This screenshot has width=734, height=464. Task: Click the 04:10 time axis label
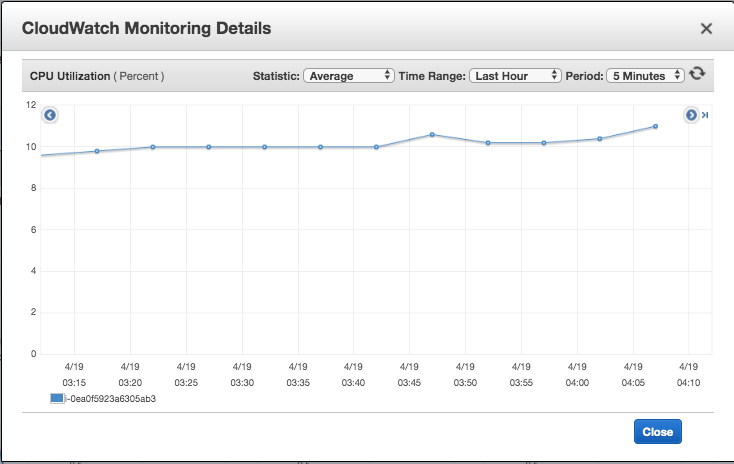point(689,383)
